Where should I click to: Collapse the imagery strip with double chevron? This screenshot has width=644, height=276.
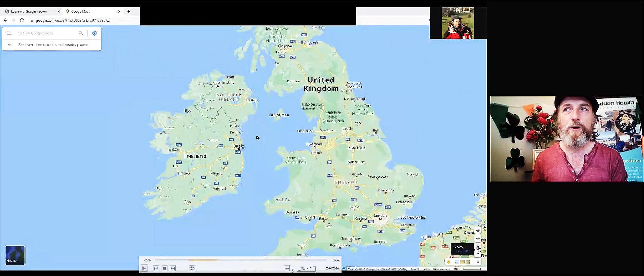(x=478, y=262)
